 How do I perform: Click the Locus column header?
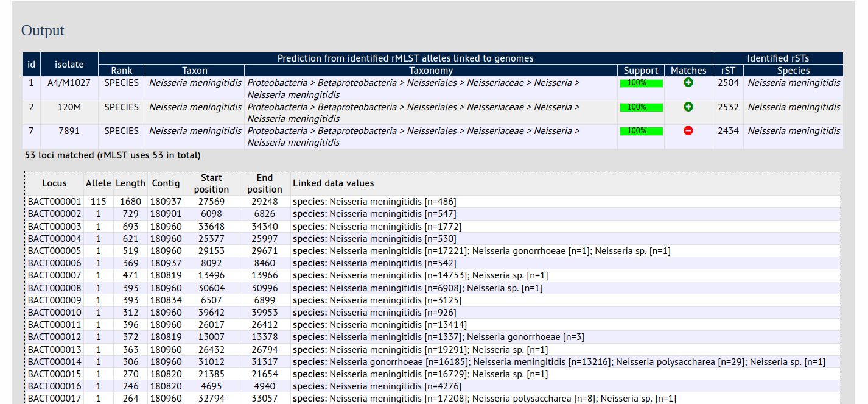coord(54,183)
